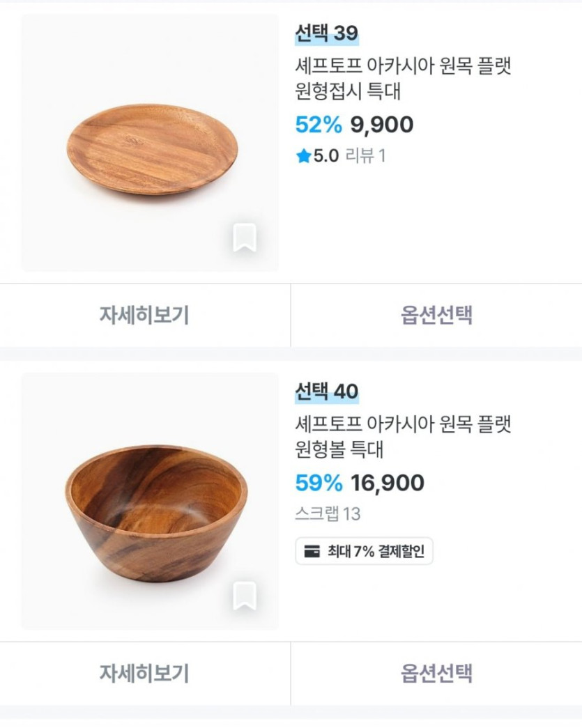Screen dimensions: 582x728
Task: Bookmark the acacia round plate product
Action: [x=244, y=238]
